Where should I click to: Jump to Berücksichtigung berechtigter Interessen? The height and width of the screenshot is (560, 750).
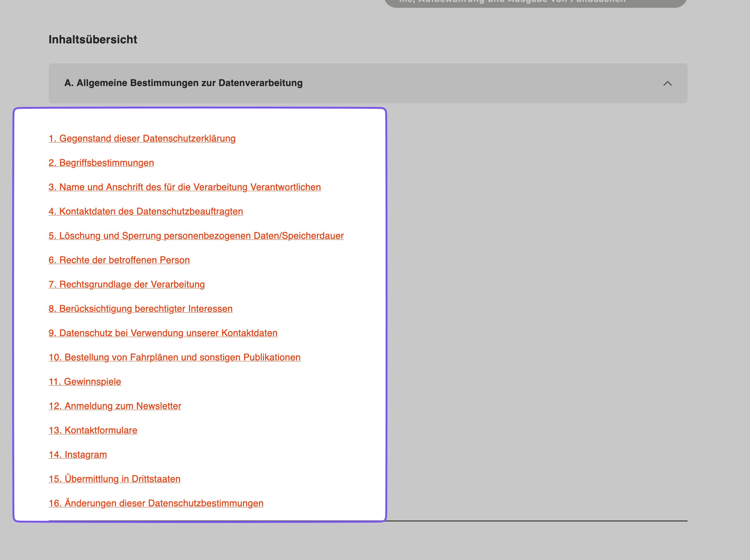(140, 309)
